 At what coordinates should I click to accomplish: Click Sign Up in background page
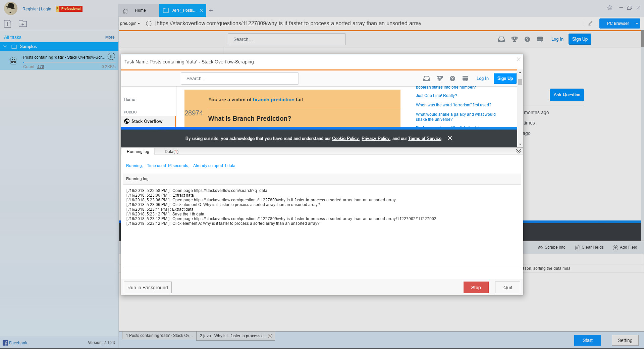click(x=580, y=39)
